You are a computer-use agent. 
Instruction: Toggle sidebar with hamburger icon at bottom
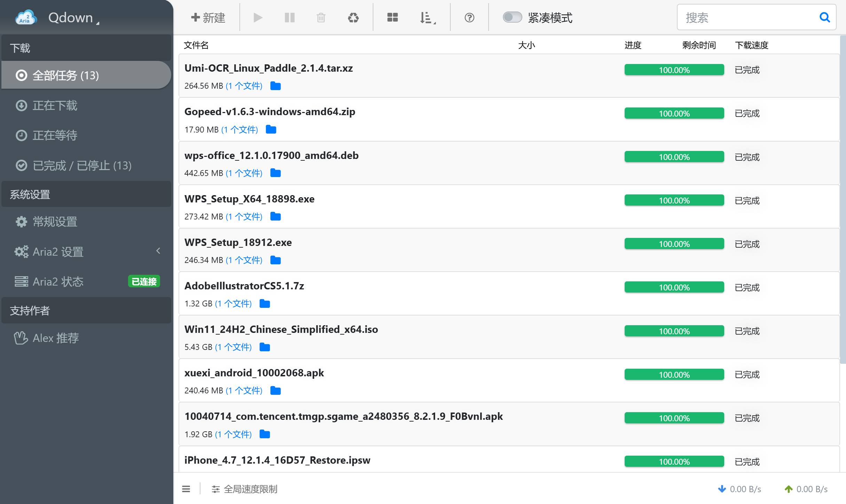186,489
